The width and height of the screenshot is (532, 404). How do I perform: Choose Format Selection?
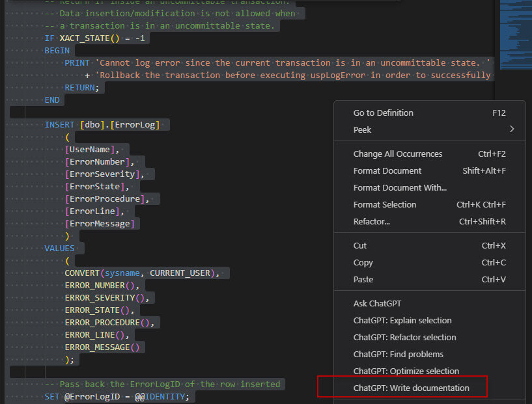384,204
